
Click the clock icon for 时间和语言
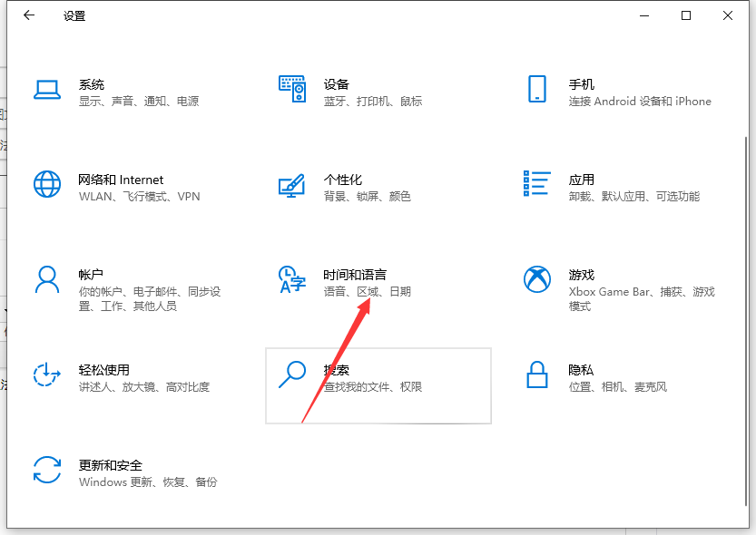coord(292,280)
